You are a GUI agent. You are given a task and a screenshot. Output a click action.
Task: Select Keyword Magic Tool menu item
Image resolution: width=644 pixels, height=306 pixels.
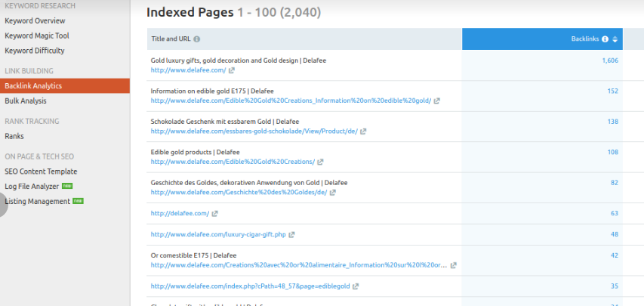point(36,36)
